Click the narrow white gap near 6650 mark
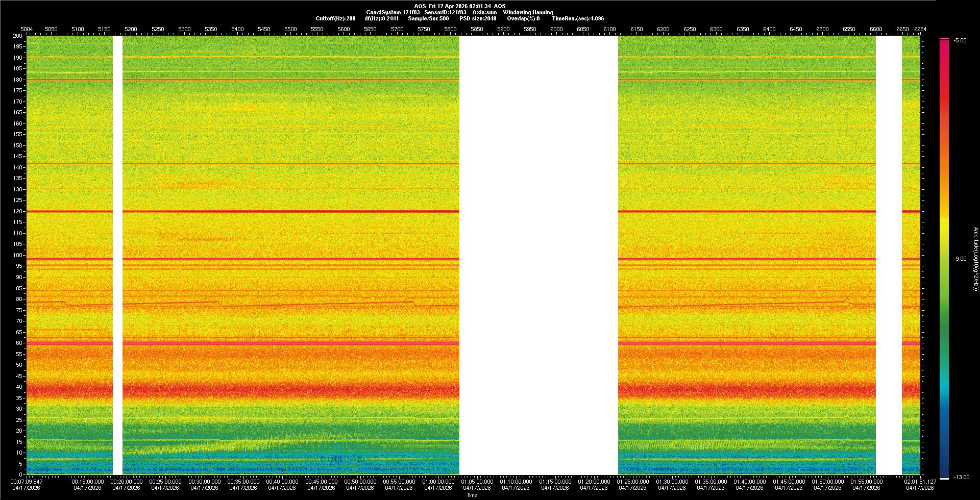Image resolution: width=980 pixels, height=500 pixels. coord(889,255)
